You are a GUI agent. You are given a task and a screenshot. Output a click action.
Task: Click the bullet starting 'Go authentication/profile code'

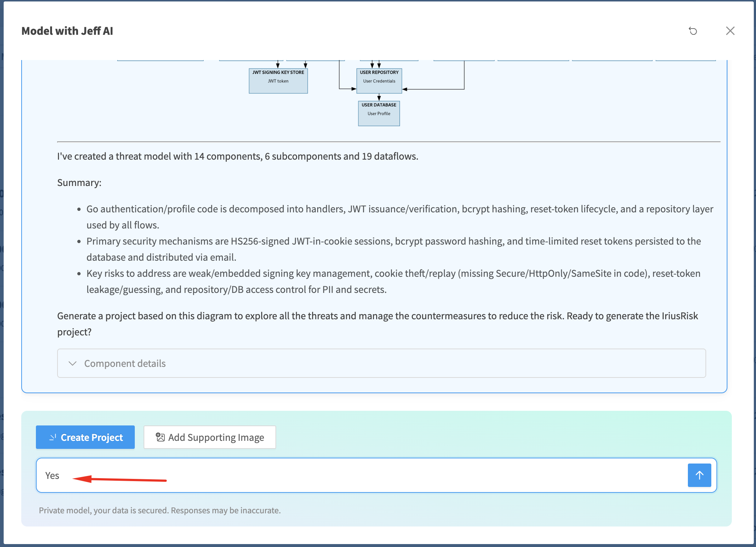(400, 217)
